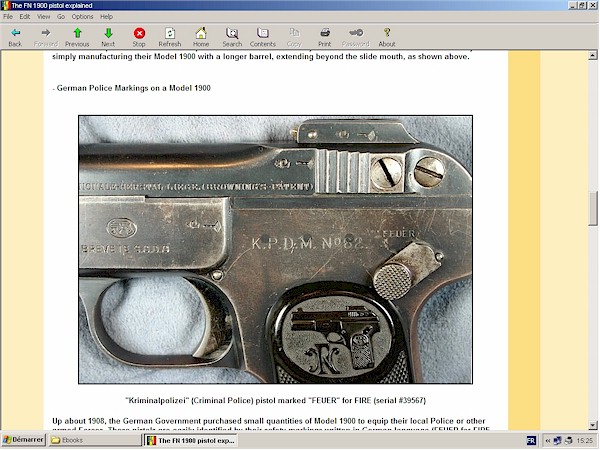Print the page with Print icon
This screenshot has height=450, width=600.
325,33
